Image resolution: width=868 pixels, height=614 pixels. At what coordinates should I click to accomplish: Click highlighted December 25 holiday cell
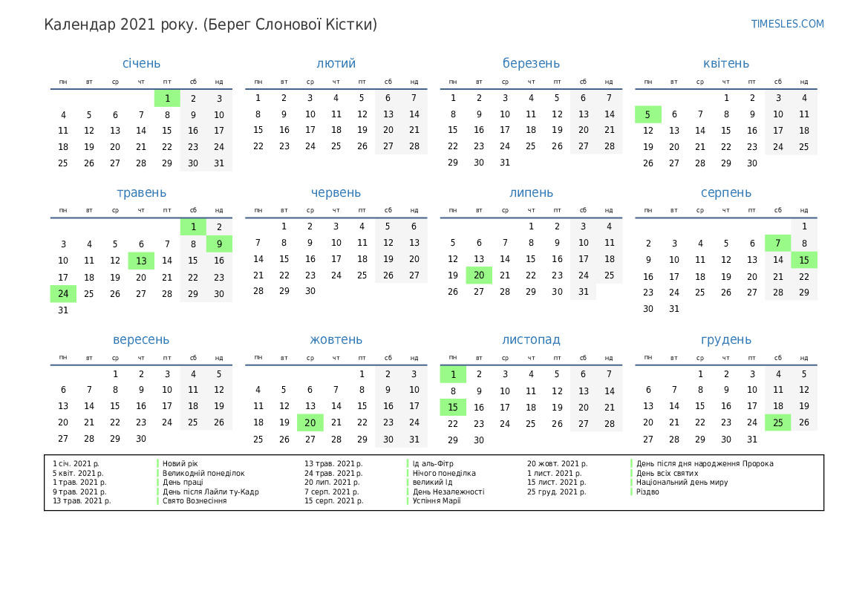(777, 422)
